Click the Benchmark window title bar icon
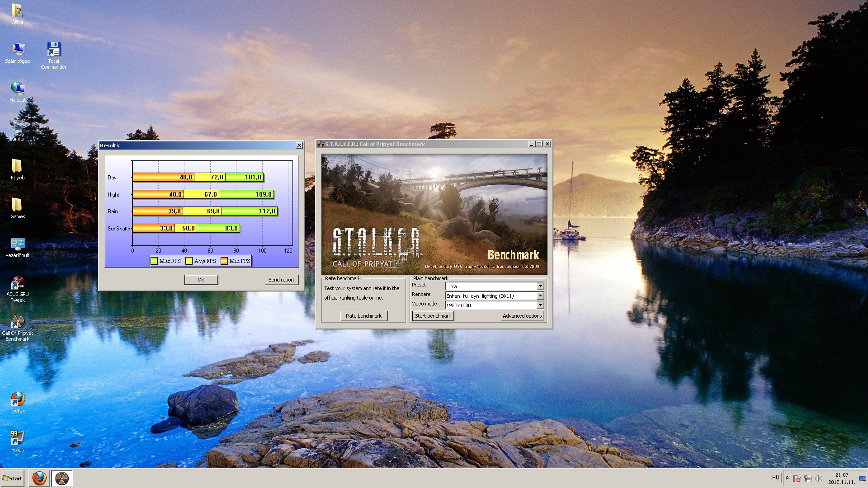Screen dimensions: 868x488 point(321,144)
